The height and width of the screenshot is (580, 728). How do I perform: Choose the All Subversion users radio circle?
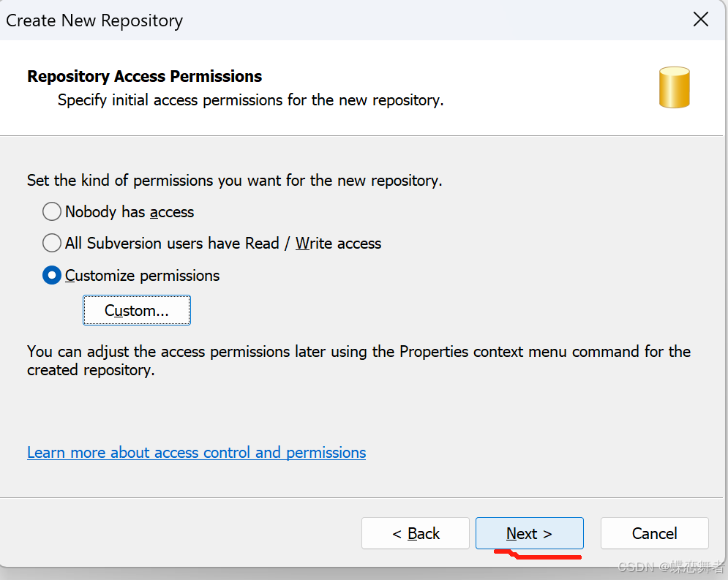click(51, 243)
